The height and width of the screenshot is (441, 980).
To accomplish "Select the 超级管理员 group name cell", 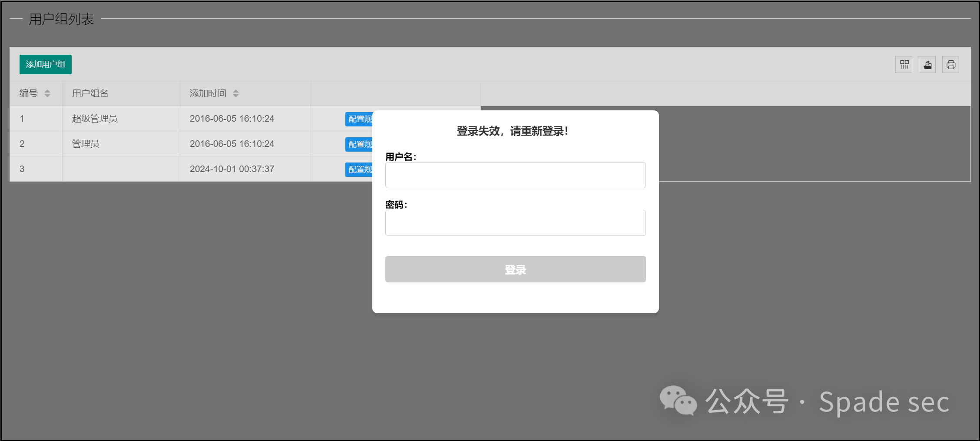I will tap(95, 119).
